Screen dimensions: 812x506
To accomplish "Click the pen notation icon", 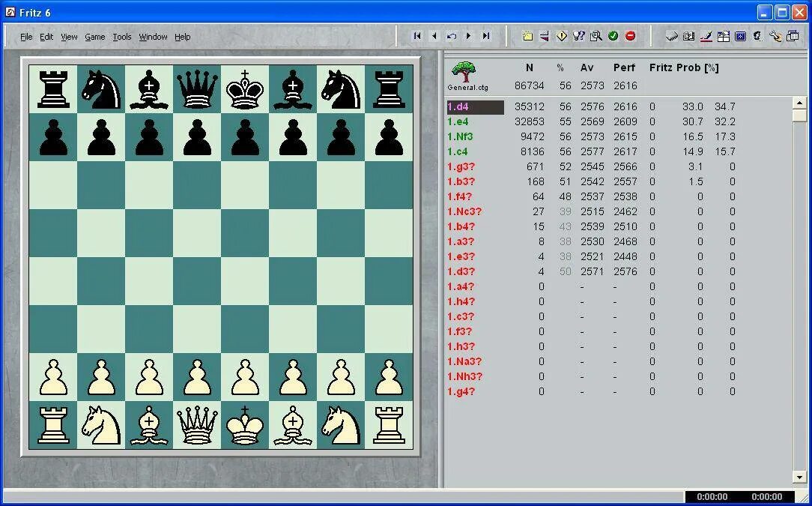I will coord(706,36).
